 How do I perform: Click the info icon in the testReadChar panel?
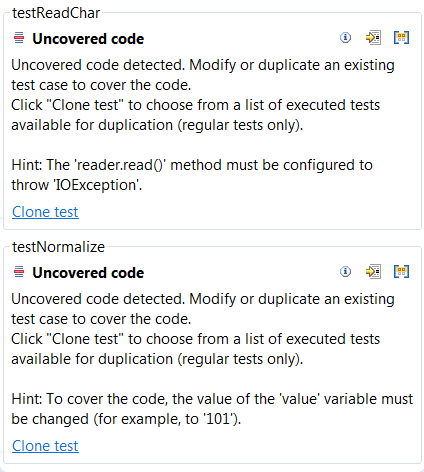pos(345,38)
